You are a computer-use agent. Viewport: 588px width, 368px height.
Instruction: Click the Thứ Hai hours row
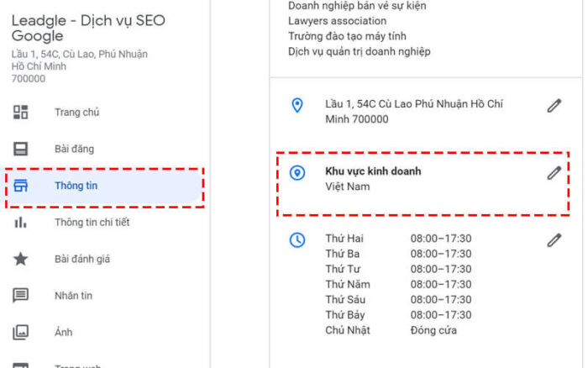[398, 239]
